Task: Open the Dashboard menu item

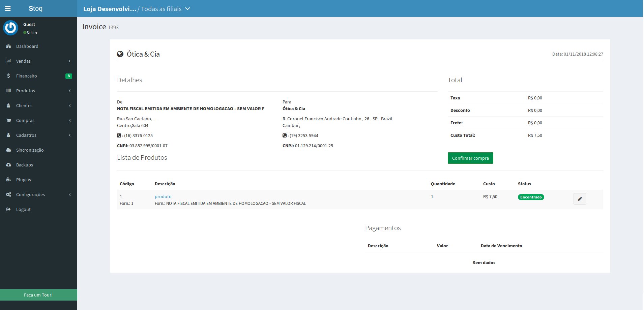Action: pos(38,46)
